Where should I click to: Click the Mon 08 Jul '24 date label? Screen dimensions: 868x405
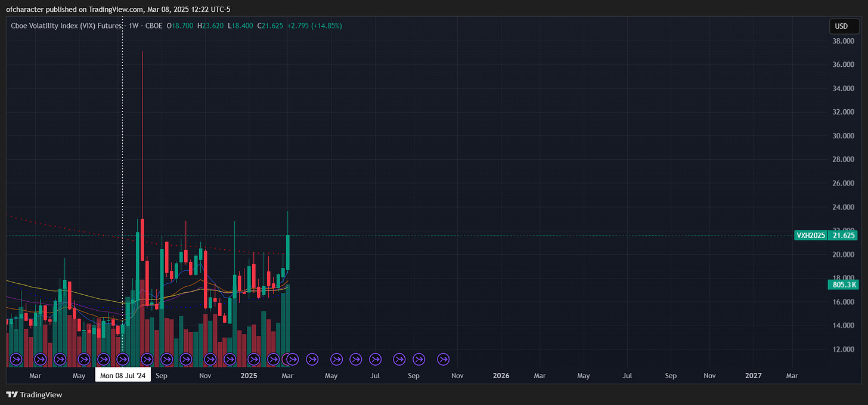click(x=123, y=376)
